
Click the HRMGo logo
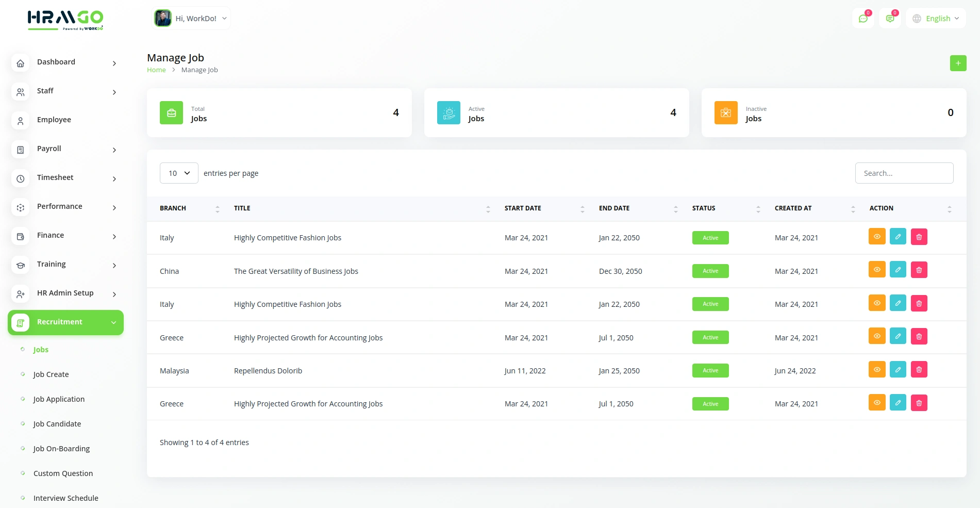click(x=65, y=20)
